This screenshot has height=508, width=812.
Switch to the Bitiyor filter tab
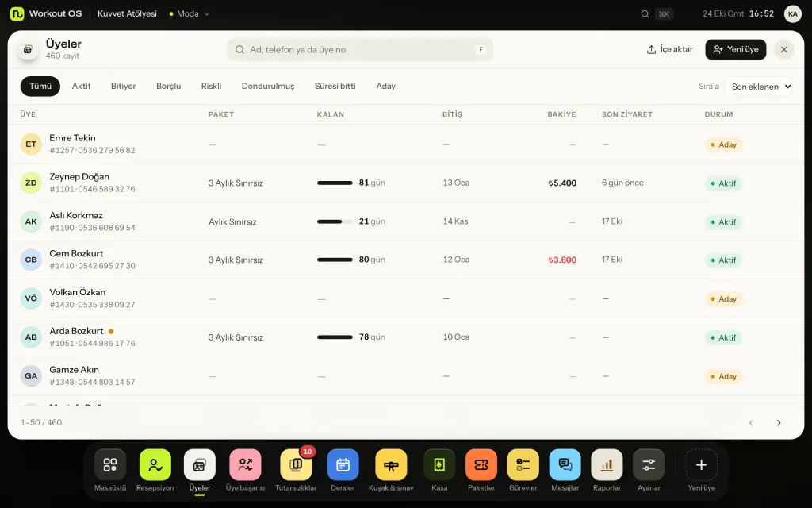point(123,86)
